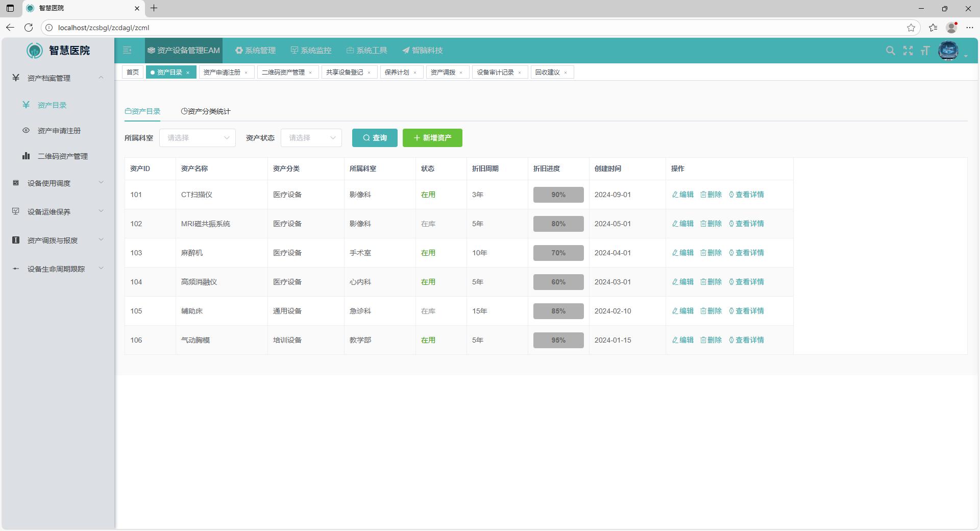
Task: Delete the 麻醉机 asset row
Action: click(711, 253)
